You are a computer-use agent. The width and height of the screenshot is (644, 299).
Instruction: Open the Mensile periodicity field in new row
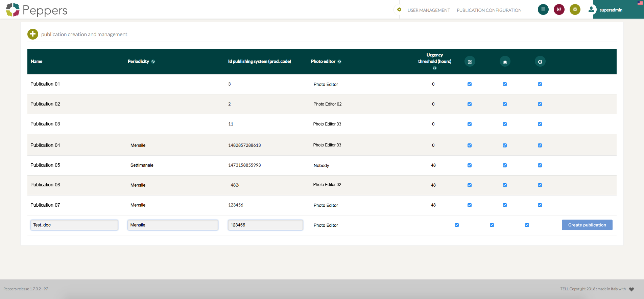pos(172,225)
